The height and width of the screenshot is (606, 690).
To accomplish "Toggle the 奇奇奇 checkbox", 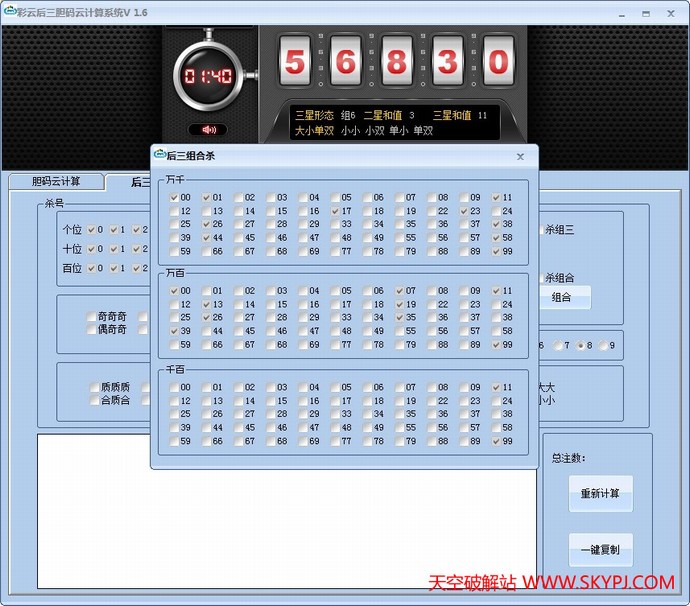I will [x=91, y=317].
